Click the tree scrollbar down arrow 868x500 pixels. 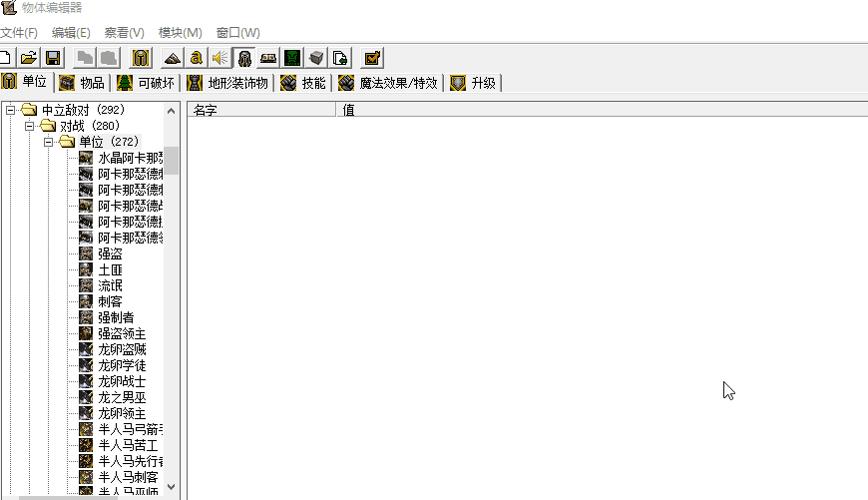coord(171,487)
